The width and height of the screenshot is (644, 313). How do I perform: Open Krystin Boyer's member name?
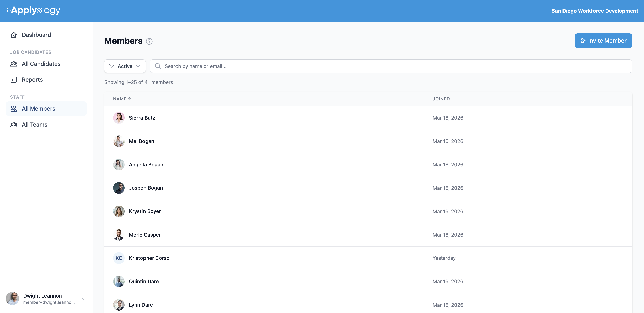145,211
